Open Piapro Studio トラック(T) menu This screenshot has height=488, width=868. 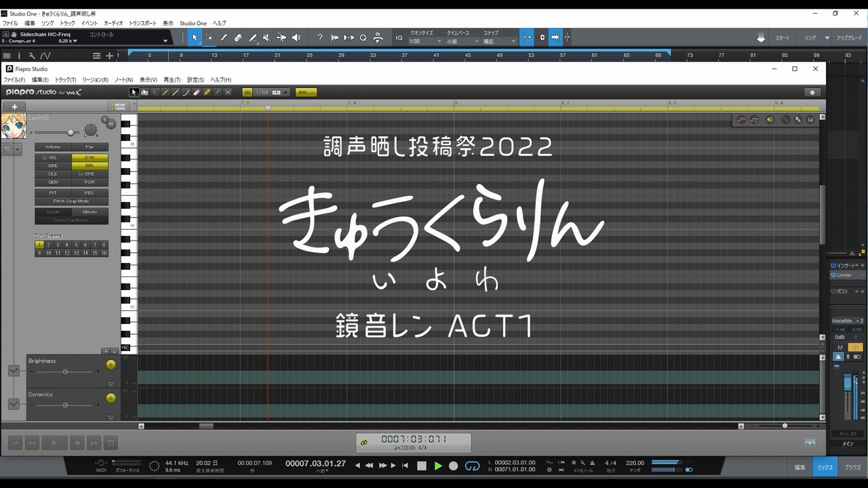(x=66, y=80)
